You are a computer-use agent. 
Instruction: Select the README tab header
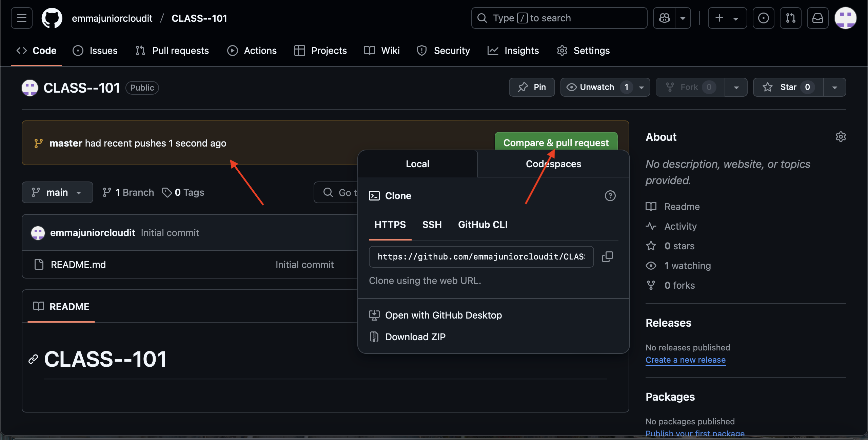pyautogui.click(x=61, y=307)
